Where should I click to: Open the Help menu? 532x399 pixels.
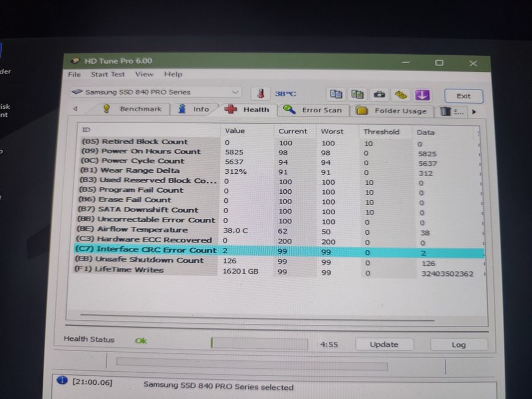coord(173,74)
